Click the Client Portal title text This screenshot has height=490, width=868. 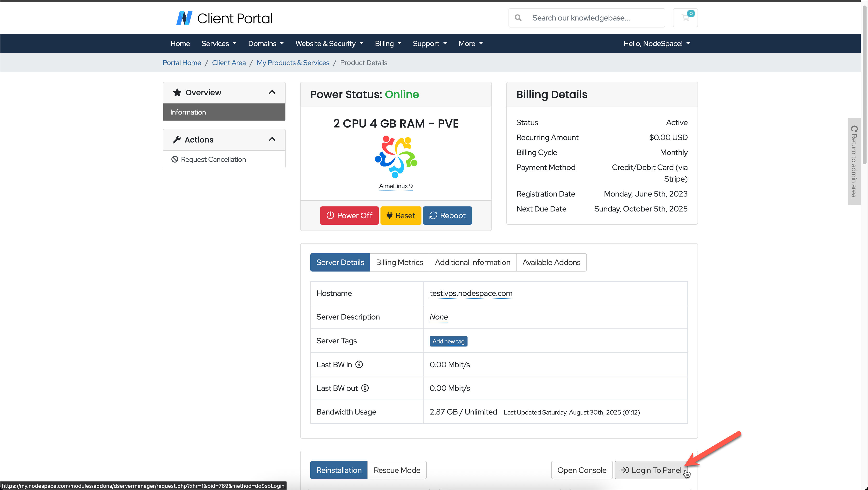[235, 18]
